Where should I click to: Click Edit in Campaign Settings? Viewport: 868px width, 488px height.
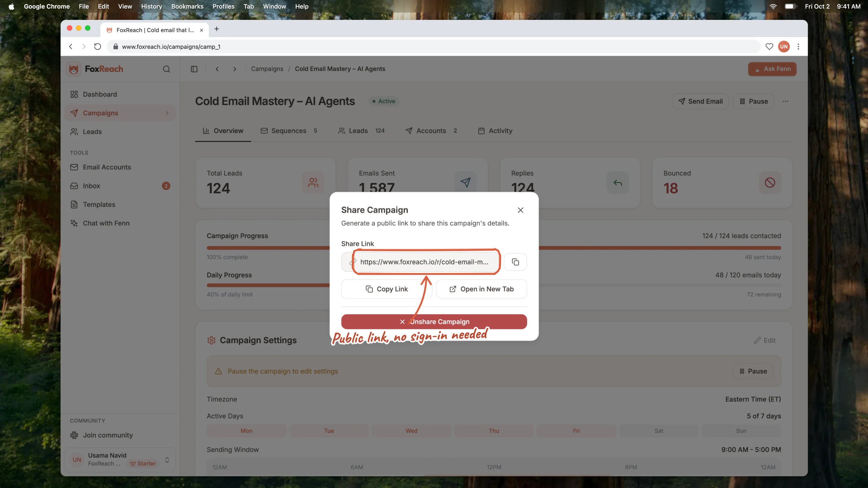coord(765,340)
